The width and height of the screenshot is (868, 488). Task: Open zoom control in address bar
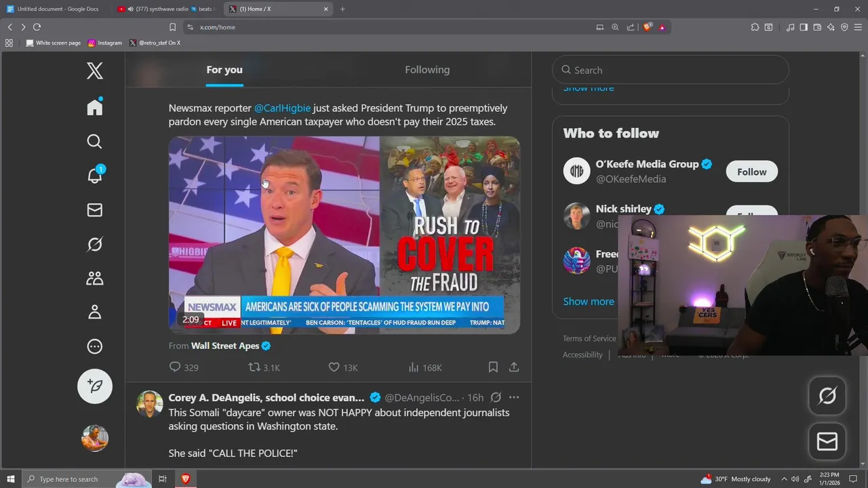click(615, 27)
